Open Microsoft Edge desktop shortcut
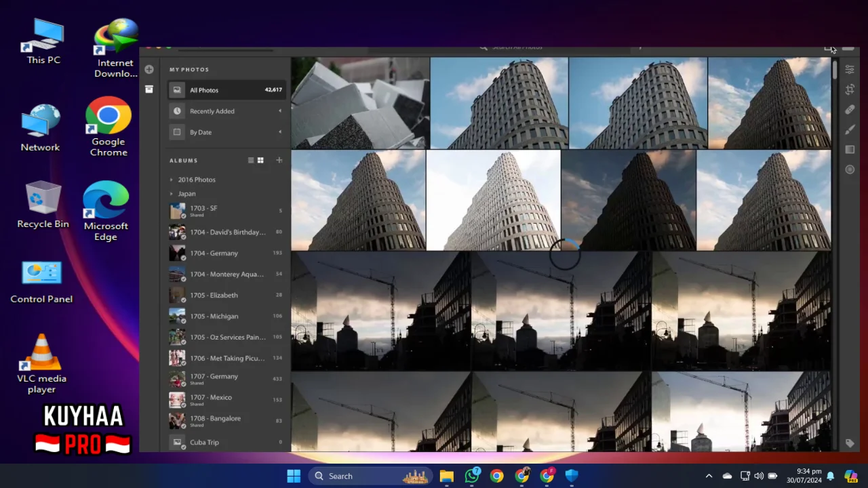Image resolution: width=868 pixels, height=488 pixels. (x=106, y=211)
